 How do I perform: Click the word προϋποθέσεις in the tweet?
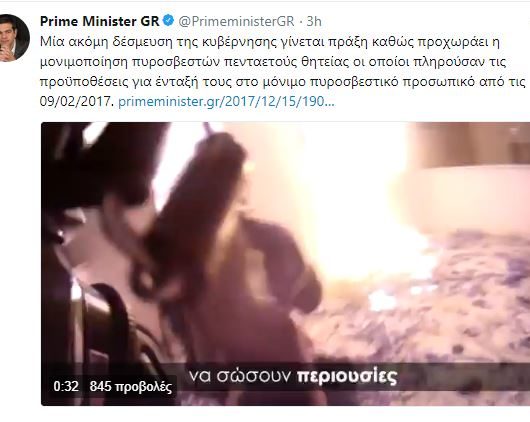[x=84, y=82]
